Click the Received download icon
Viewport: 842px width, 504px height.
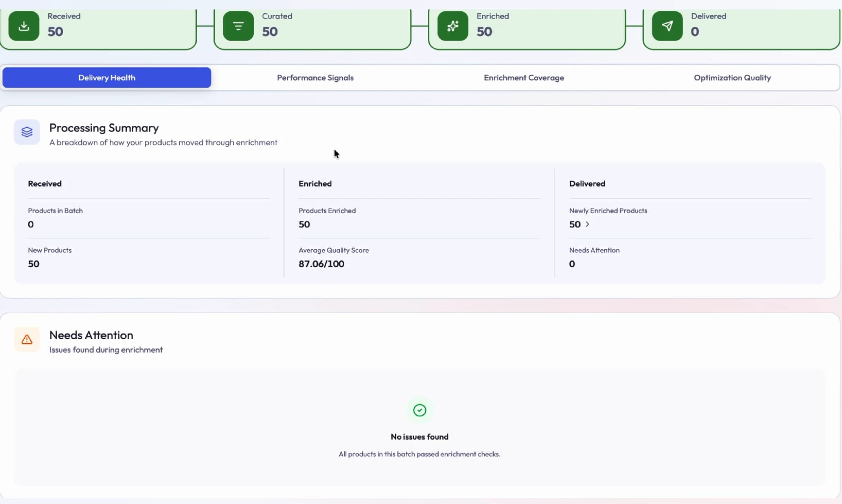24,26
